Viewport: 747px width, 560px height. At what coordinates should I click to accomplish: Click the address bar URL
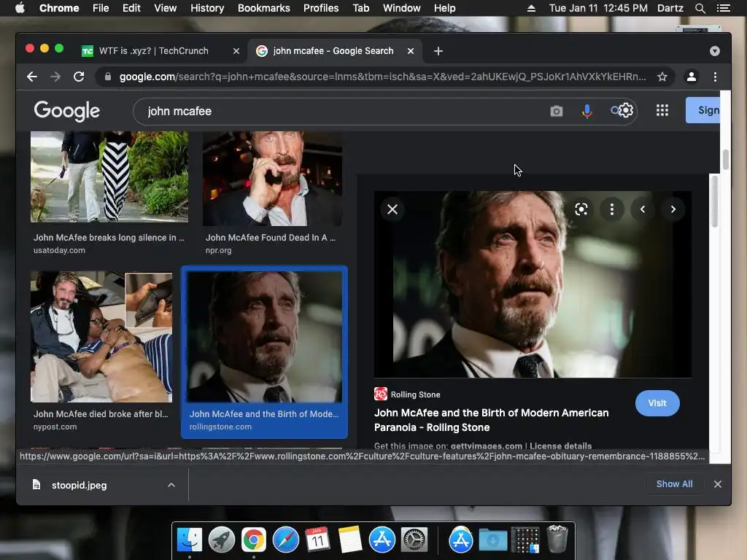click(x=382, y=77)
